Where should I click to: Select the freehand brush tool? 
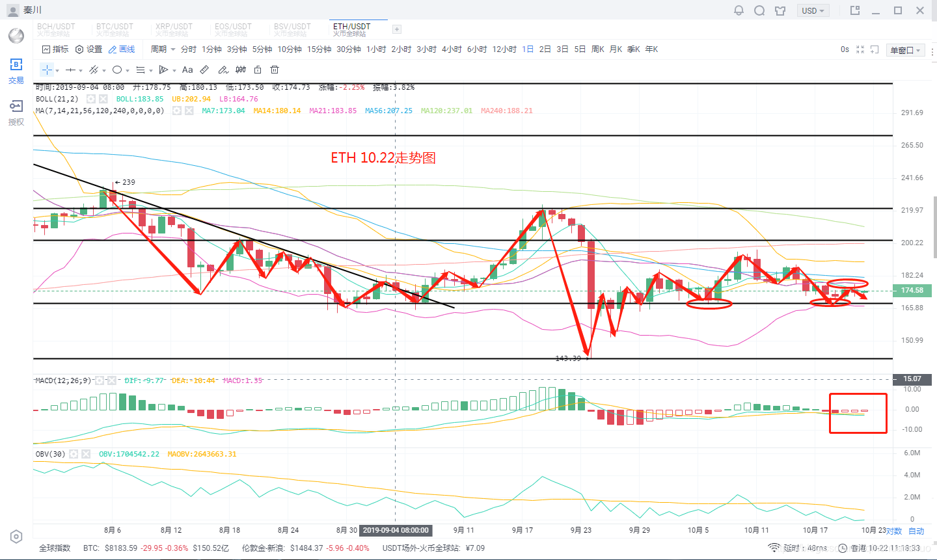pos(223,70)
